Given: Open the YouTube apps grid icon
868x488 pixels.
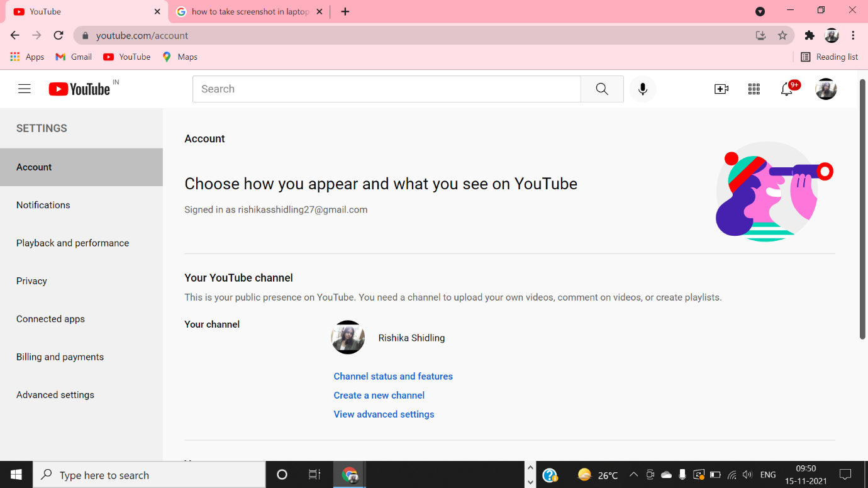Looking at the screenshot, I should click(x=754, y=89).
